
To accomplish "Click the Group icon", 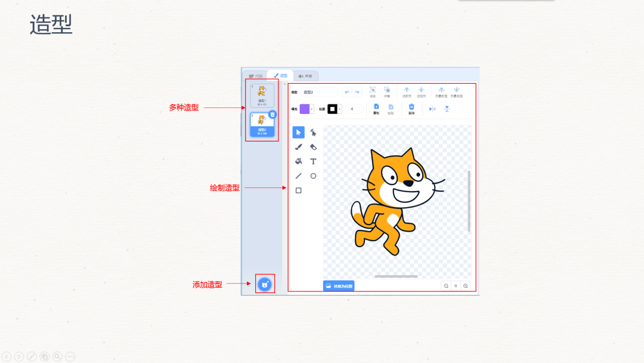I will point(373,92).
